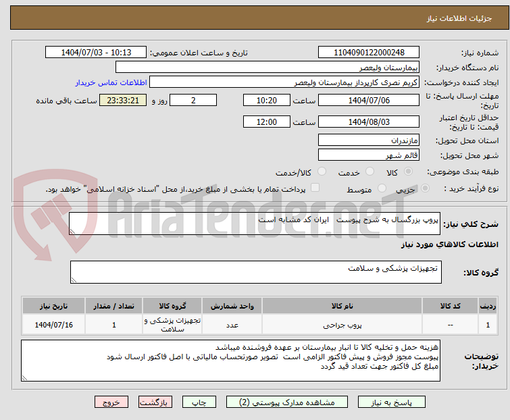Open اطلاعات تماس خریدار link
The image size is (510, 420).
tap(111, 82)
